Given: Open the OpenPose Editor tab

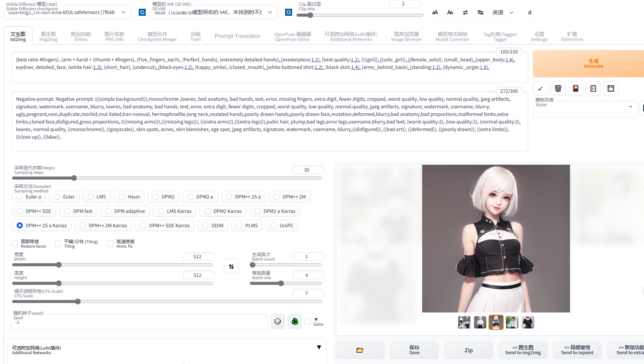Looking at the screenshot, I should click(x=292, y=36).
